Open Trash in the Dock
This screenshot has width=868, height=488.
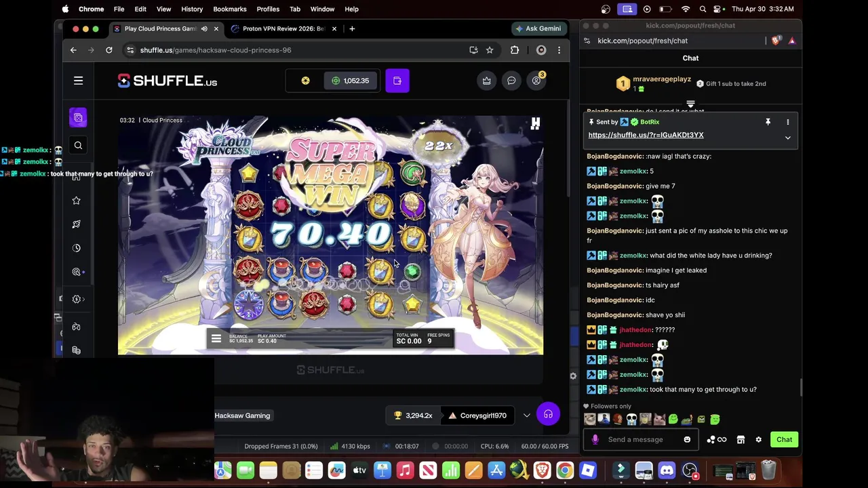coord(768,470)
